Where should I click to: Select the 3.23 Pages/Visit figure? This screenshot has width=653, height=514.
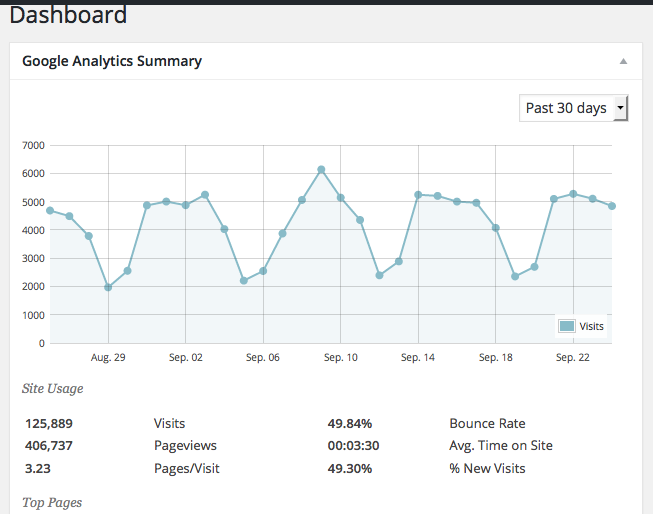click(38, 467)
